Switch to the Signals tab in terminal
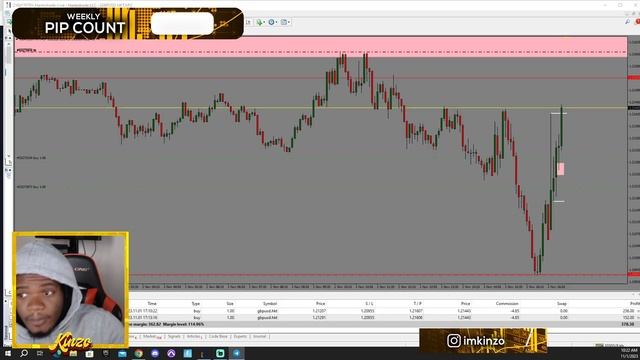640x360 pixels. click(174, 336)
